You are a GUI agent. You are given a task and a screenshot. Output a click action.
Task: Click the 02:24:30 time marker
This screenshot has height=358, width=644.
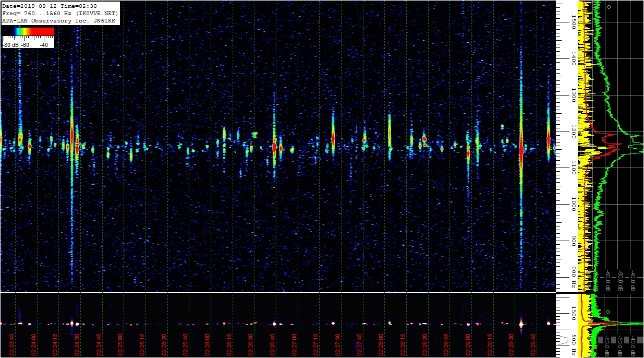coord(77,345)
